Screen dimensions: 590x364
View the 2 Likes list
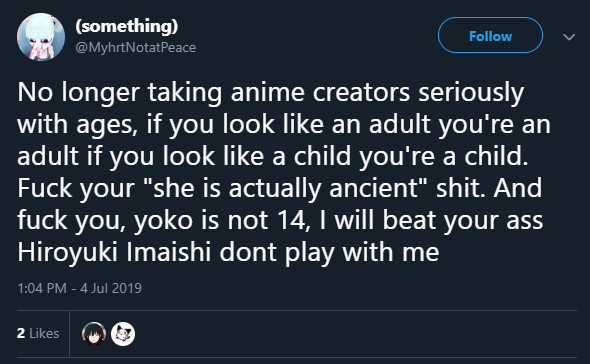click(38, 334)
